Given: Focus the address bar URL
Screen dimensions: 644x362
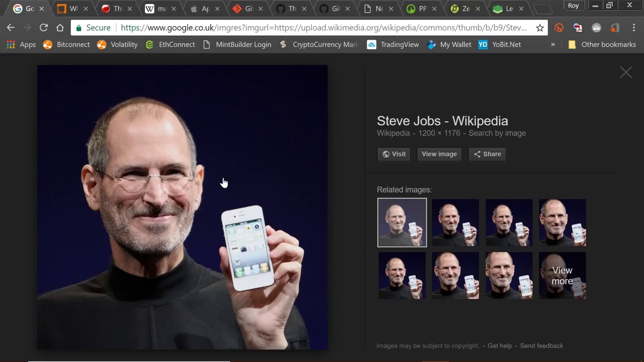Looking at the screenshot, I should (x=324, y=28).
